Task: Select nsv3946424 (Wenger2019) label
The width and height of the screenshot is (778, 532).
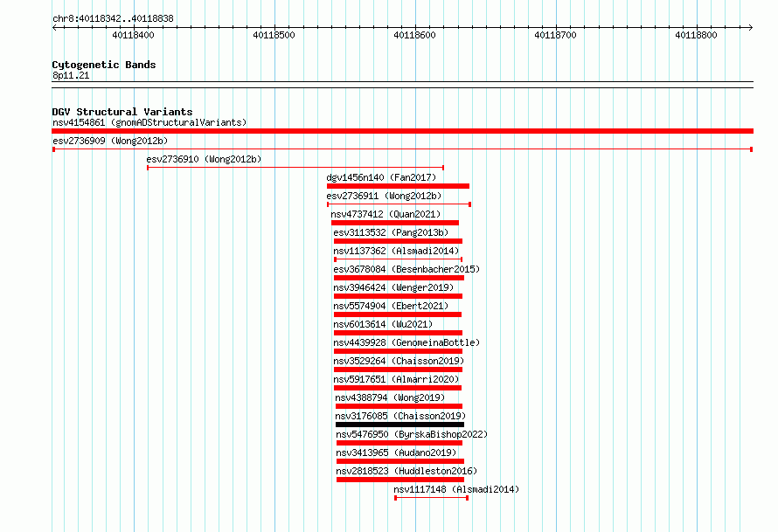Action: pyautogui.click(x=393, y=287)
